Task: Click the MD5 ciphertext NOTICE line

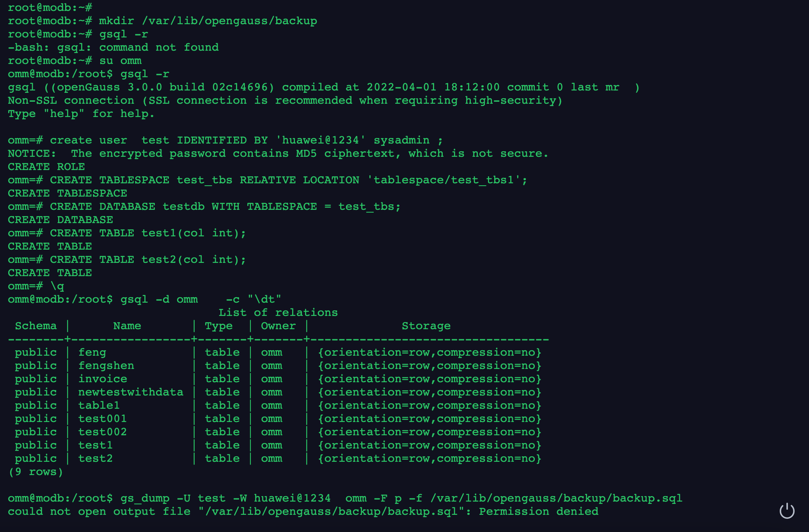Action: 278,153
